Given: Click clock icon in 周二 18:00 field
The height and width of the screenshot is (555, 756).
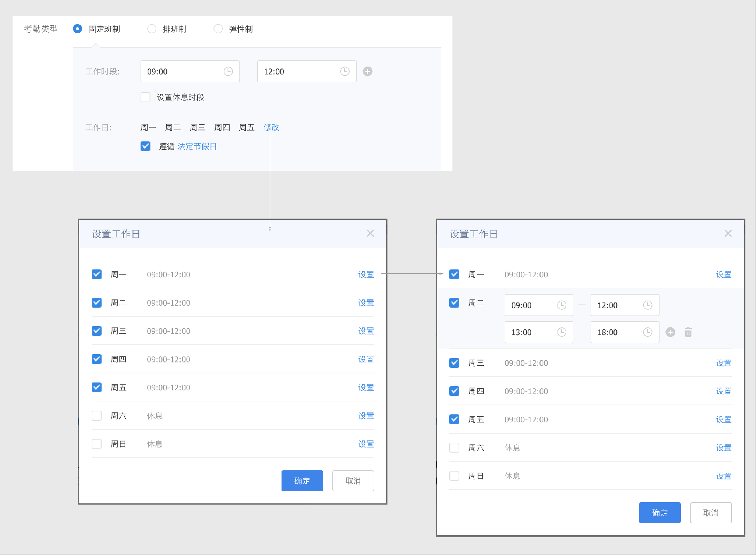Looking at the screenshot, I should (648, 332).
